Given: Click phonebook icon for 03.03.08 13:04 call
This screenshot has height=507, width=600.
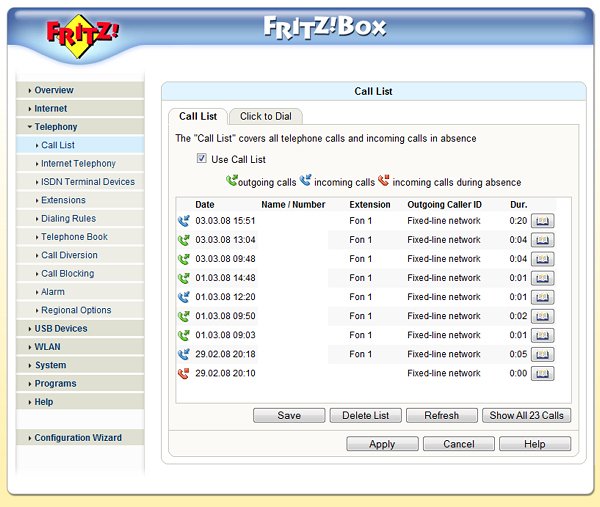Looking at the screenshot, I should [541, 240].
